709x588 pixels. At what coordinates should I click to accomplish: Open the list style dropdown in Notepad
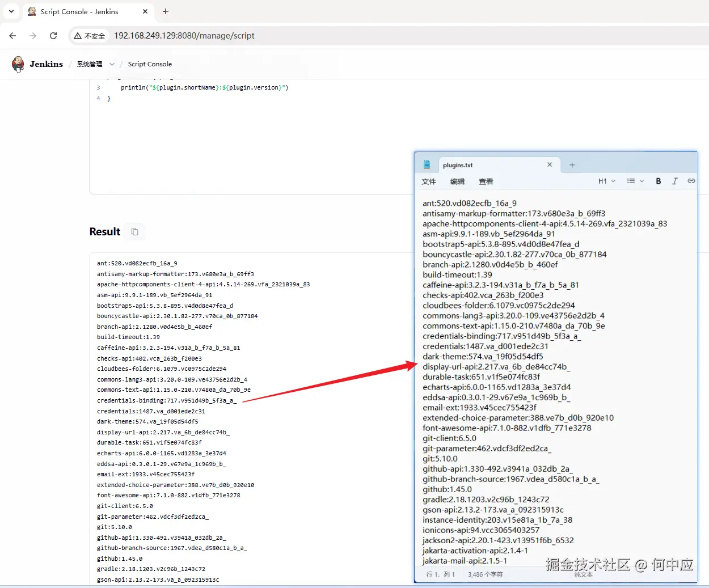pos(635,181)
